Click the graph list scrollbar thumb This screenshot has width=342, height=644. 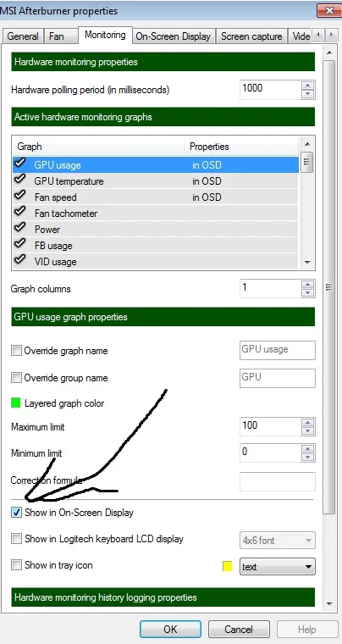307,161
